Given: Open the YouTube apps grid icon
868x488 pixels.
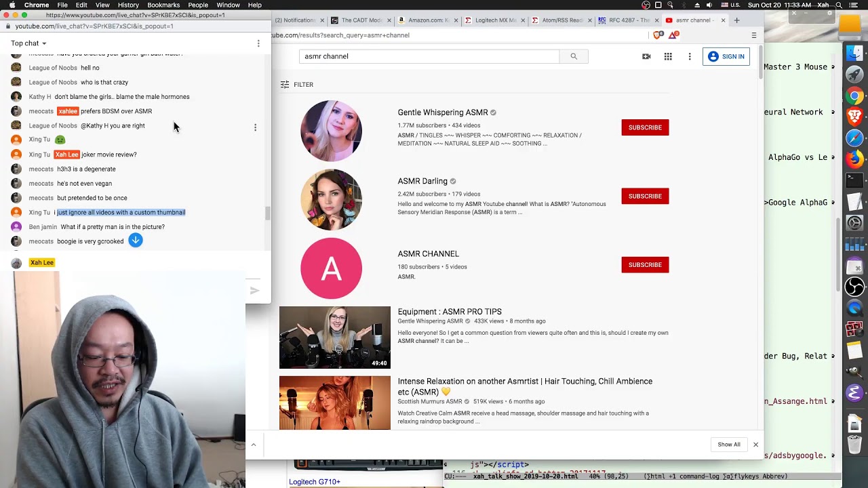Looking at the screenshot, I should click(668, 56).
